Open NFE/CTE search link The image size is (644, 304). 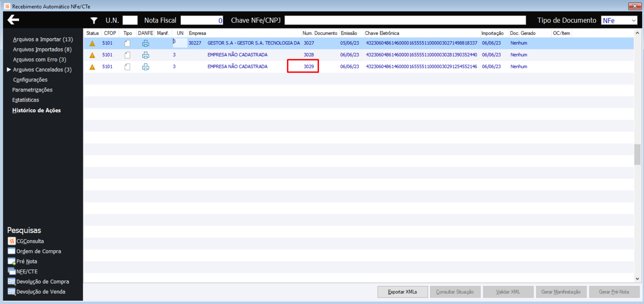(27, 271)
